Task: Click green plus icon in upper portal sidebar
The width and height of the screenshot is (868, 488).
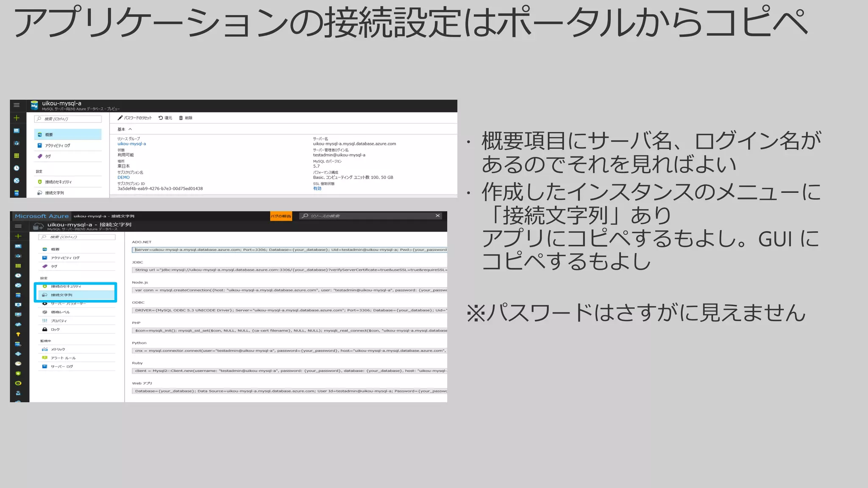Action: [17, 118]
